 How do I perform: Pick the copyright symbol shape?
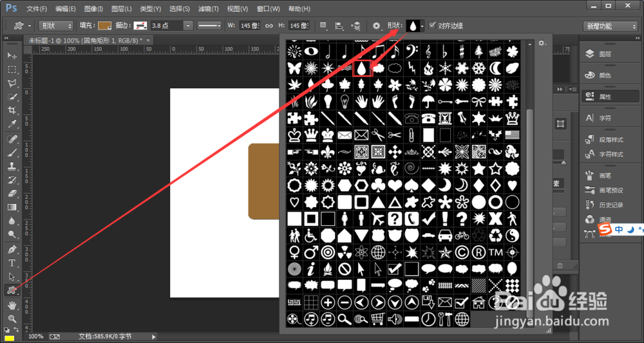coord(462,252)
